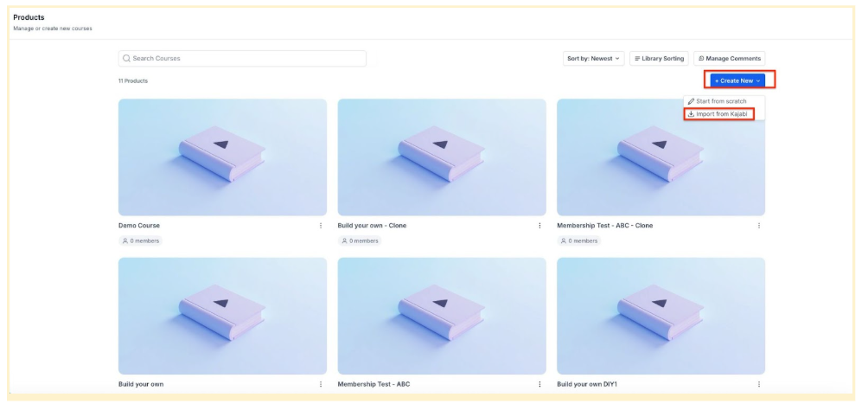Click the Demo Course title

coord(139,226)
